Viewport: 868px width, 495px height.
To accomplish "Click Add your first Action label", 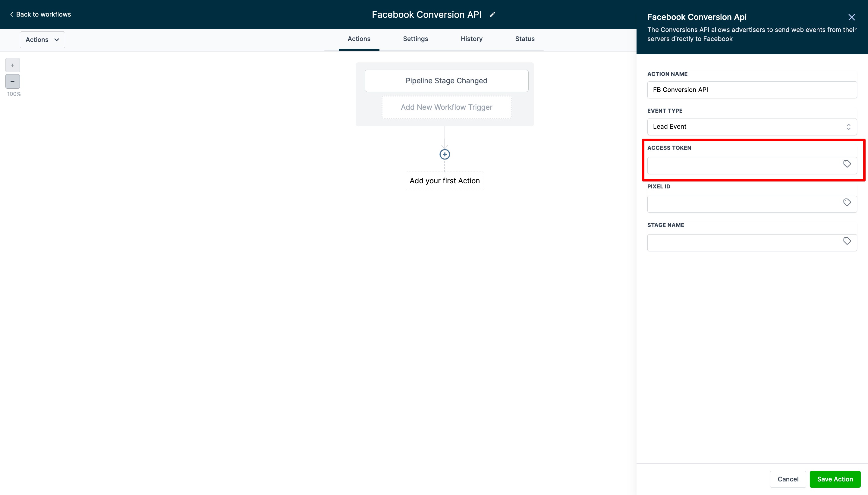I will (x=445, y=181).
